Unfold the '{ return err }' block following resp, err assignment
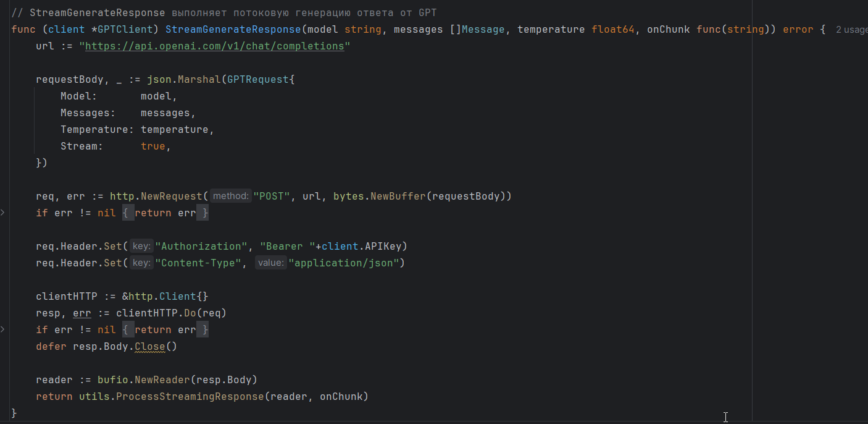Screen dimensions: 868x424 point(165,330)
